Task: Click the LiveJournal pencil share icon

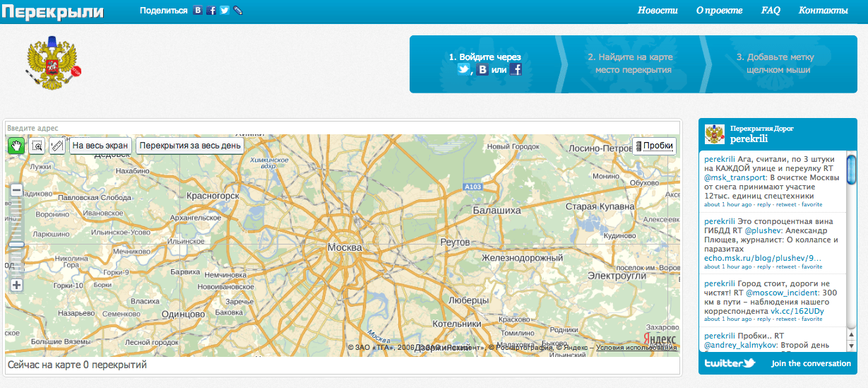Action: 237,11
